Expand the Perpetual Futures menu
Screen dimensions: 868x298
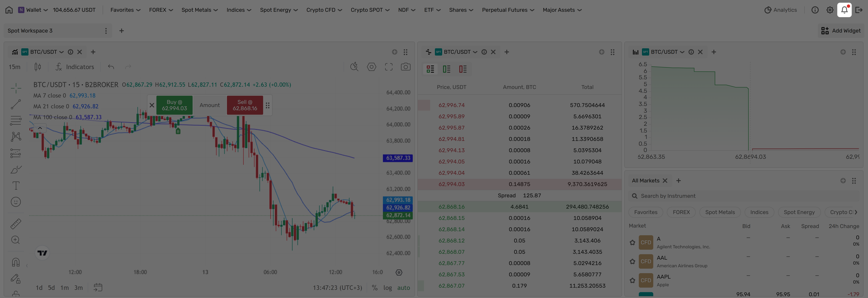point(508,10)
